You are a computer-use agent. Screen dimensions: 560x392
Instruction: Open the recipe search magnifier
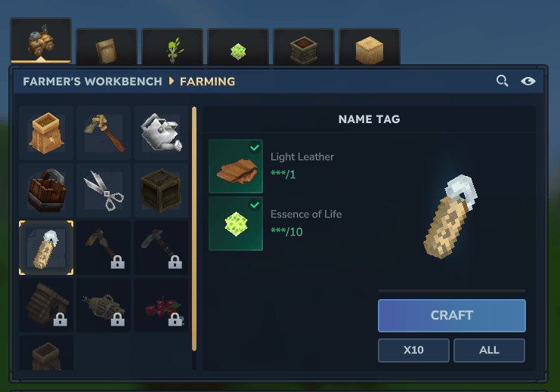tap(502, 81)
